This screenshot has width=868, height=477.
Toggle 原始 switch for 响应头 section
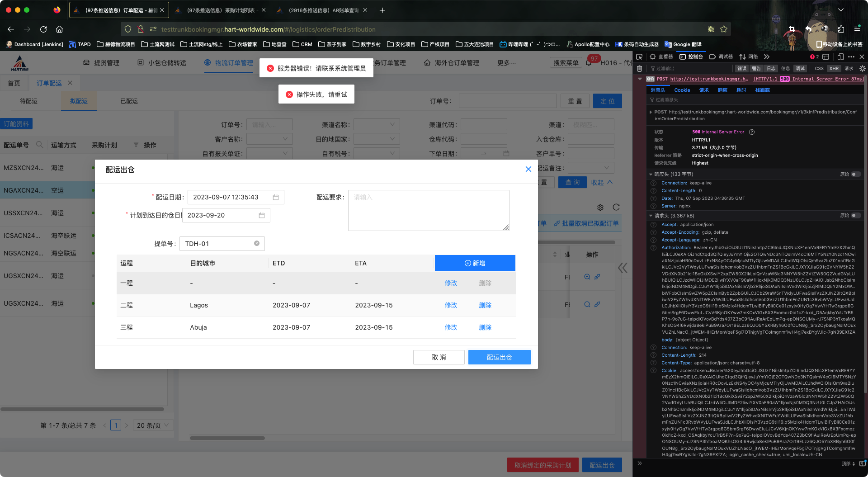pos(855,174)
